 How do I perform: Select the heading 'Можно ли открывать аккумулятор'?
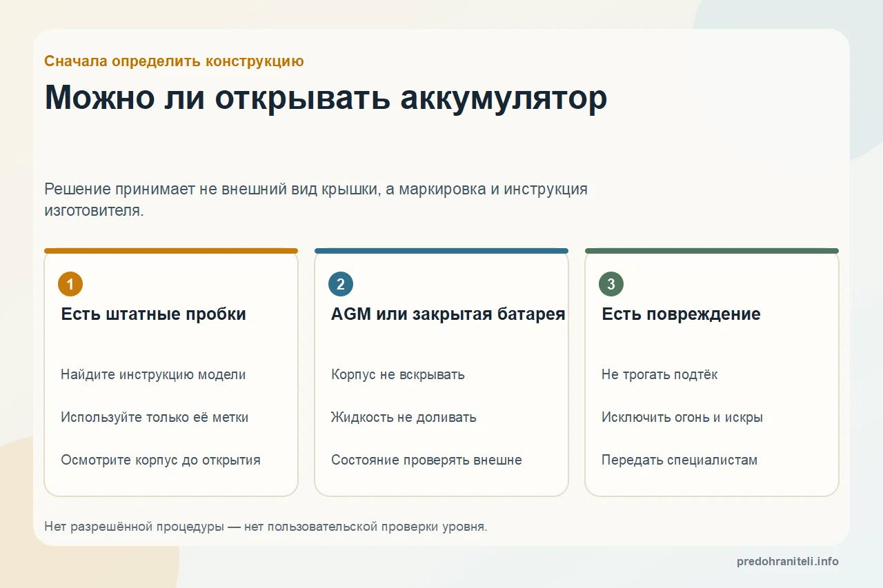click(x=326, y=98)
